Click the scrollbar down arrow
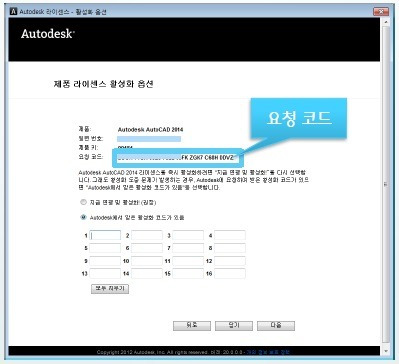Screen dimensions: 399x364 tap(386, 351)
